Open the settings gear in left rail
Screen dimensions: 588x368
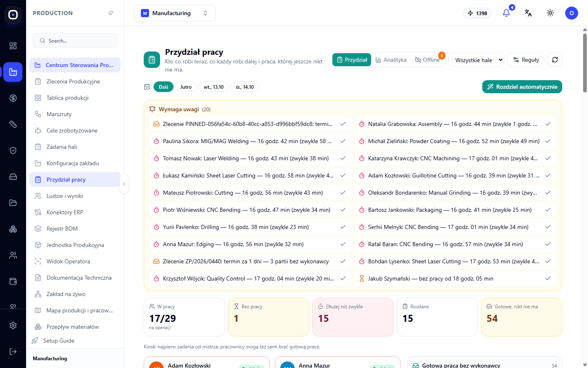[x=13, y=325]
